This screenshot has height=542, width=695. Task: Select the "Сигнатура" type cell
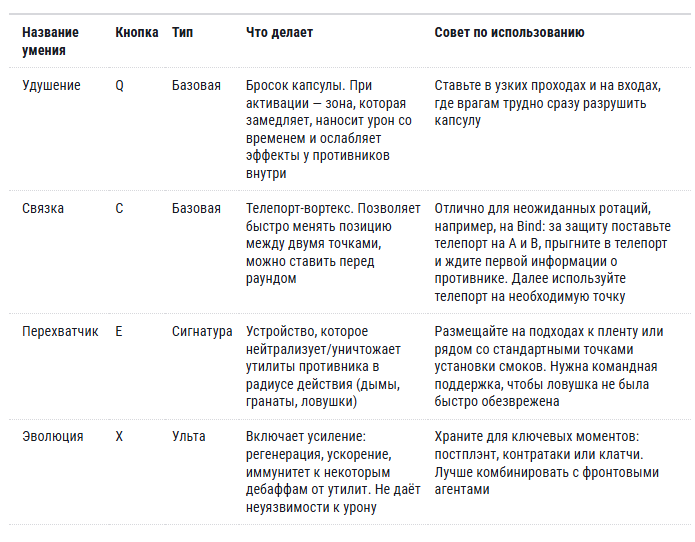(x=202, y=331)
